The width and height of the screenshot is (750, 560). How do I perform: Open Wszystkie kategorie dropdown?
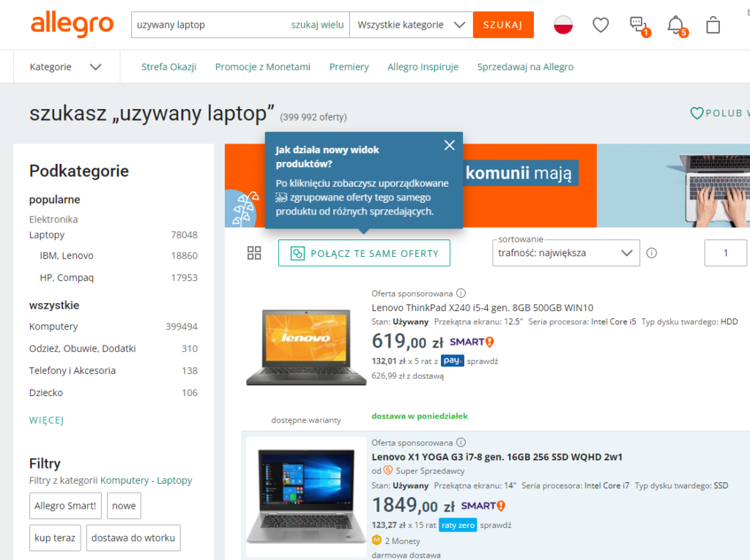point(412,25)
